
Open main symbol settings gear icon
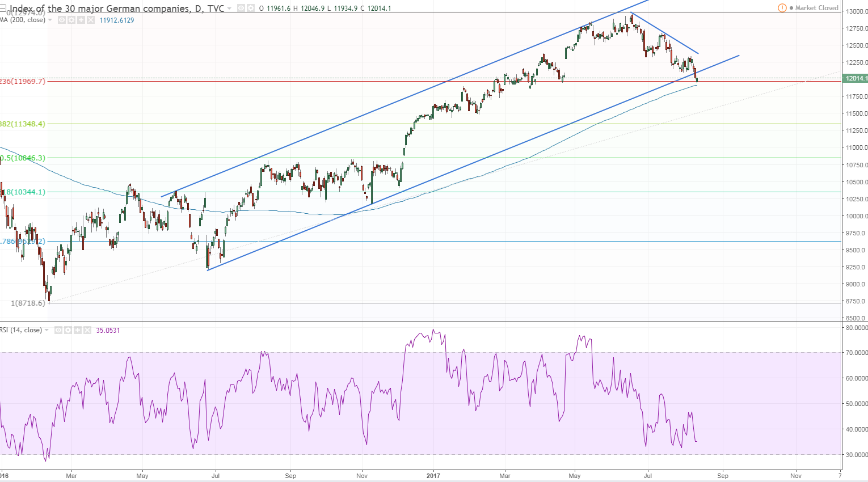click(x=250, y=8)
